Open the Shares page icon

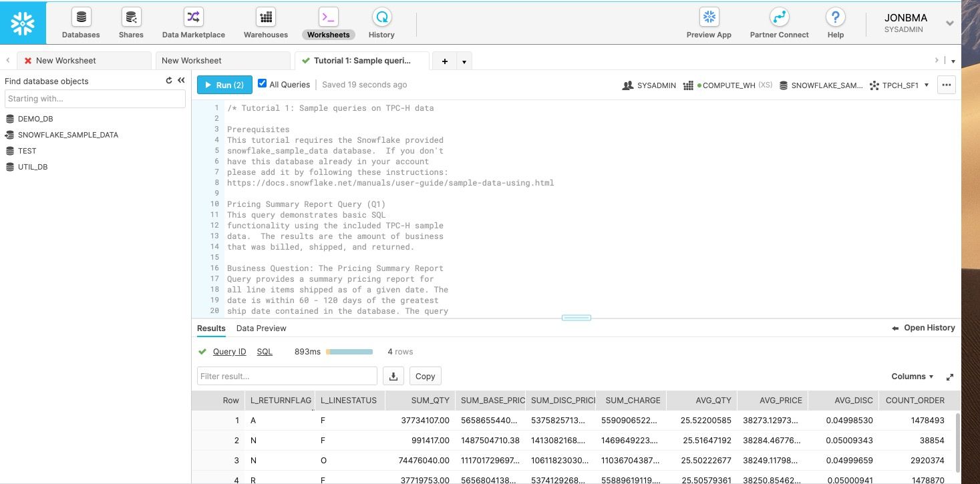(131, 17)
